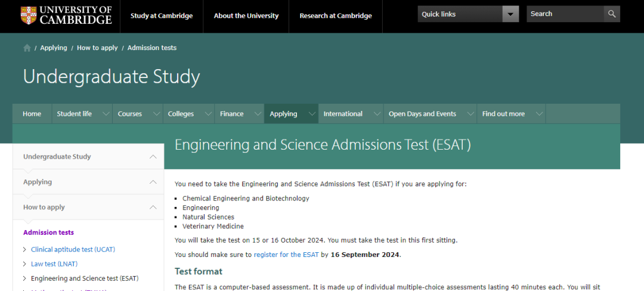The image size is (644, 291).
Task: Expand Open Days and Events chevron
Action: point(470,114)
